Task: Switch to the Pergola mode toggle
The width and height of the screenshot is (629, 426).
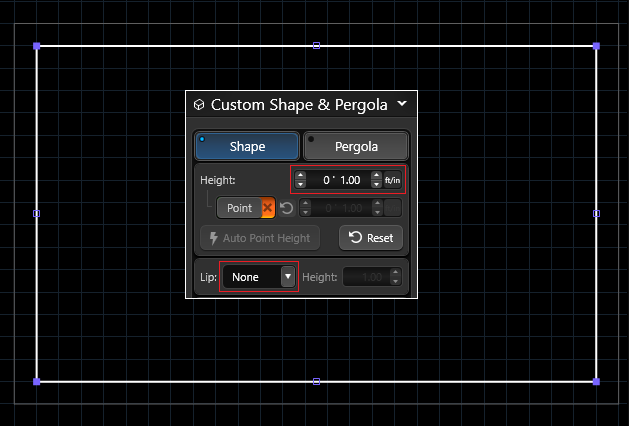Action: pos(356,146)
